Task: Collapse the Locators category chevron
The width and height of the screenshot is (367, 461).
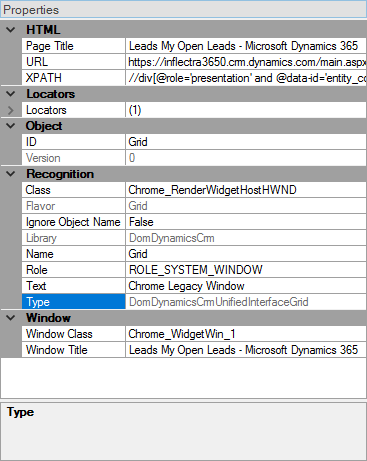Action: coord(11,94)
